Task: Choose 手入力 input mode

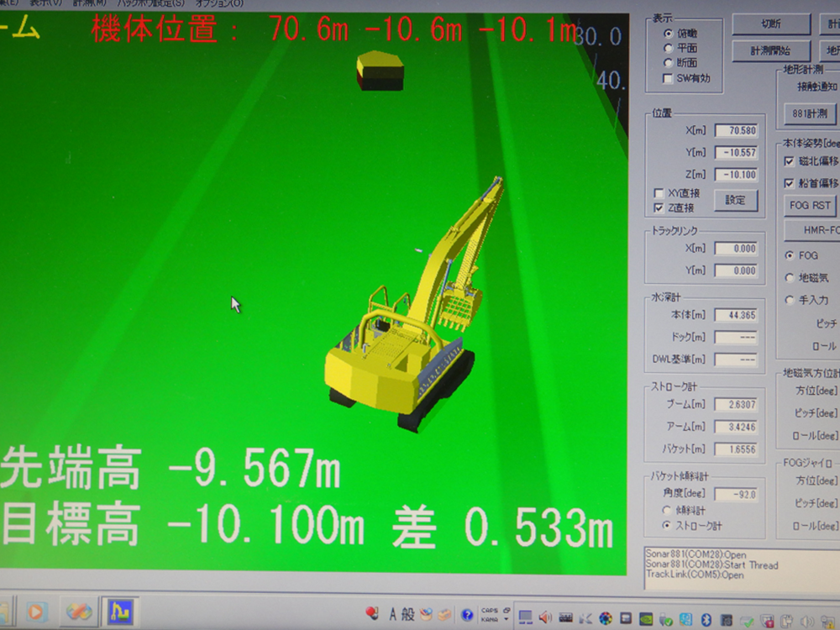Action: pyautogui.click(x=790, y=300)
